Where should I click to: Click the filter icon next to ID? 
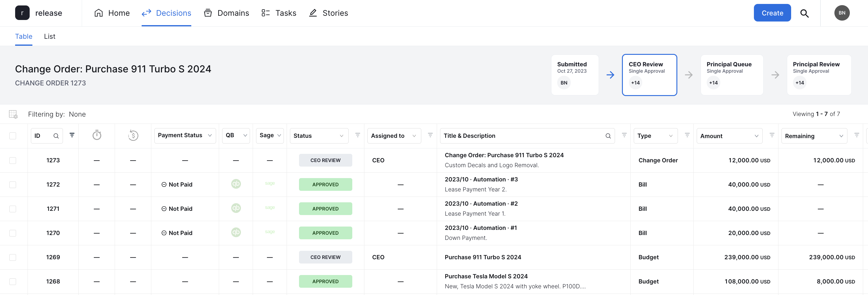point(72,135)
